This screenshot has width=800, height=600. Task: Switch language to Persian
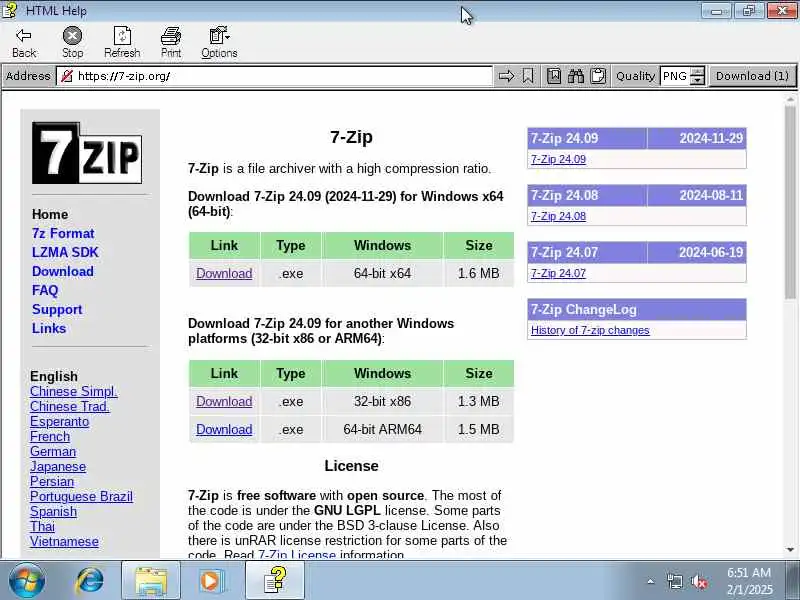(x=52, y=482)
